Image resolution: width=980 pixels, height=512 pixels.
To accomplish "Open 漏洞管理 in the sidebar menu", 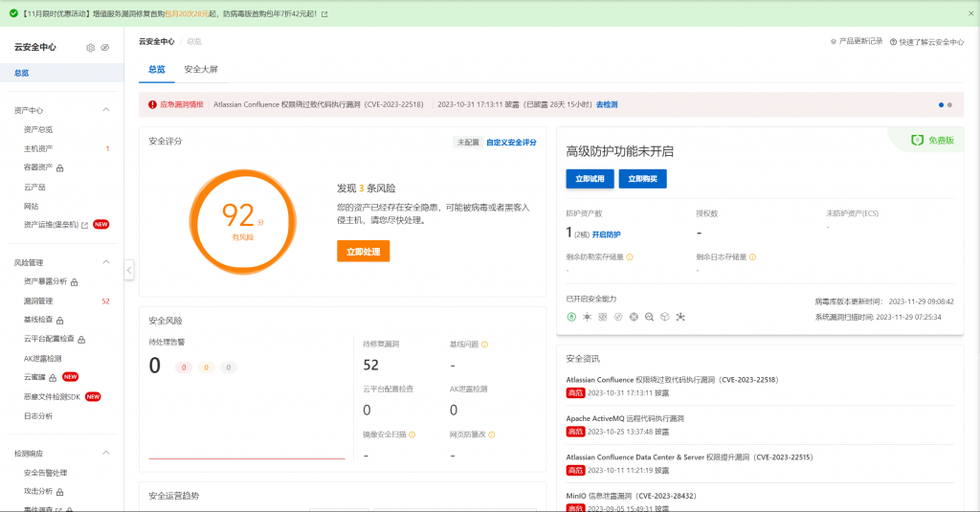I will point(38,301).
